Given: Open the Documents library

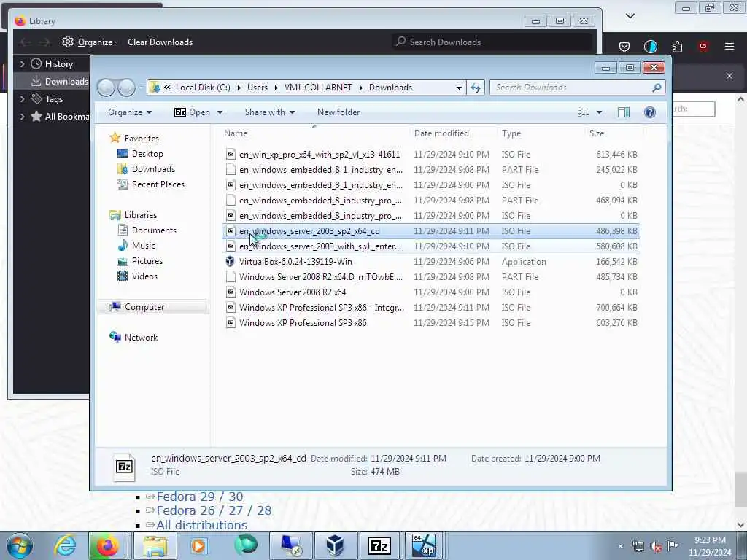Looking at the screenshot, I should coord(154,230).
